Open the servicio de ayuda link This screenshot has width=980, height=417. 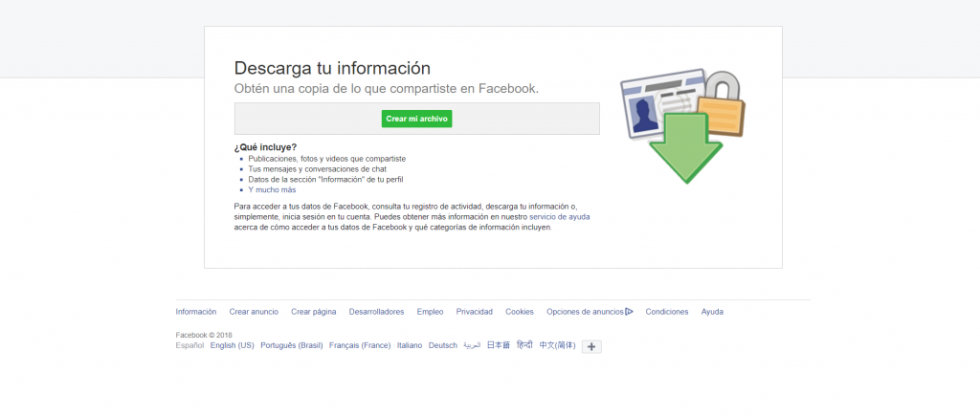[559, 217]
